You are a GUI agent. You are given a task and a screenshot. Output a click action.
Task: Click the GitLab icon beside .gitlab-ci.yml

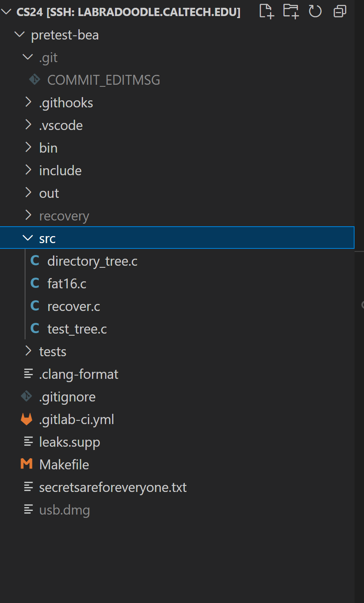[x=27, y=420]
